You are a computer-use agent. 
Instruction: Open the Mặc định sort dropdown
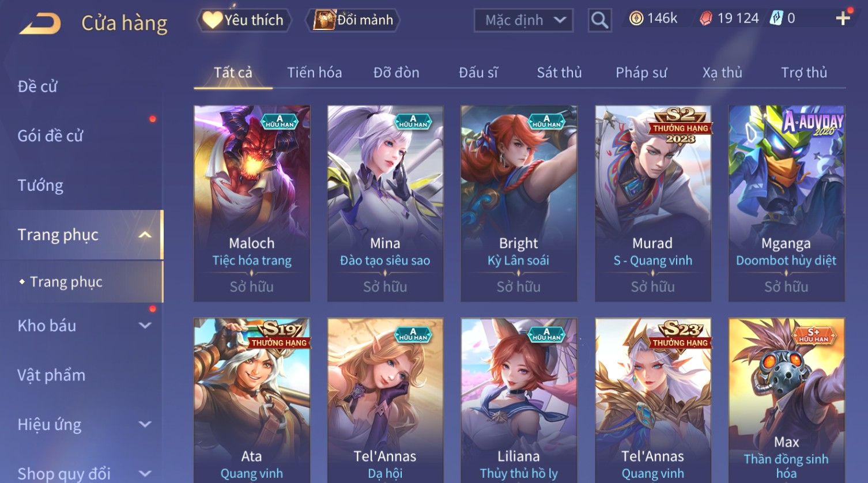[x=523, y=21]
